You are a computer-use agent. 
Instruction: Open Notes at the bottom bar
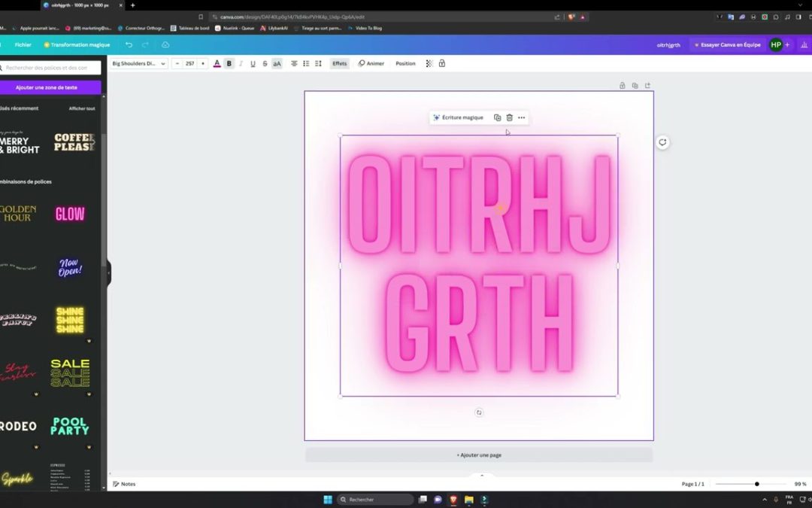click(124, 484)
